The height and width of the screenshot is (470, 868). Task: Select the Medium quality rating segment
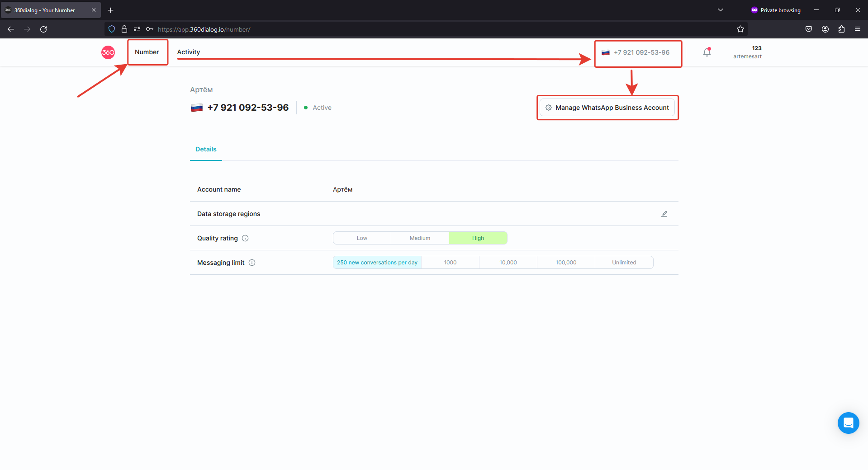pos(420,238)
